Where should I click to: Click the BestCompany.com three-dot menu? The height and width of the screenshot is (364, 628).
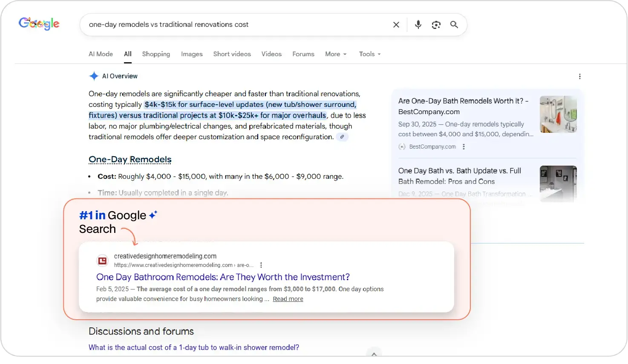coord(464,146)
